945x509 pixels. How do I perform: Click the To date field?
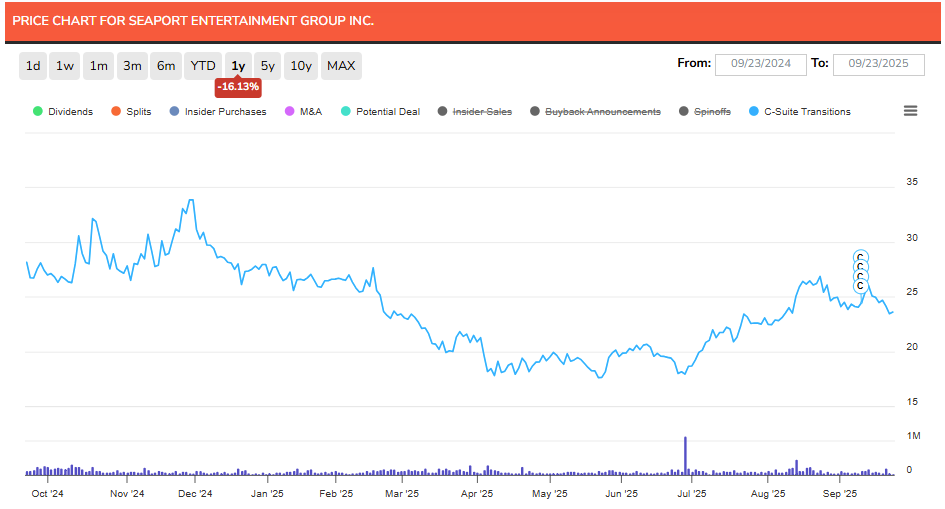(878, 64)
